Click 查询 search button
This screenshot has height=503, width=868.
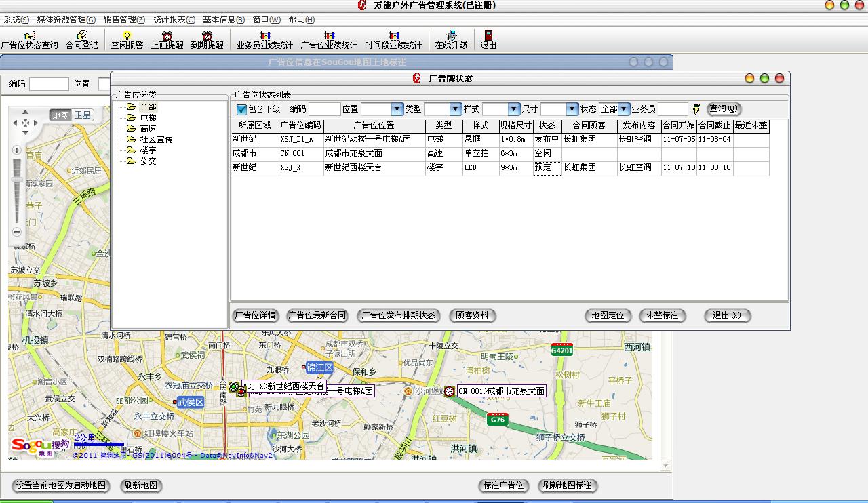724,109
